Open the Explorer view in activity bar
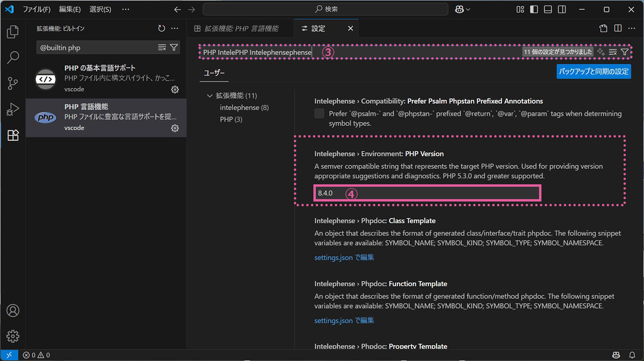 point(13,32)
